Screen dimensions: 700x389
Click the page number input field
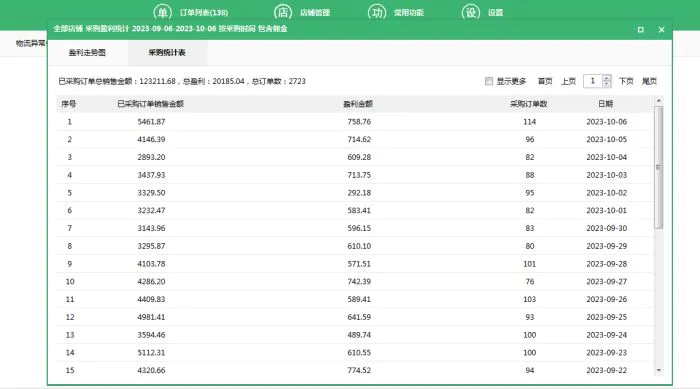[x=593, y=81]
